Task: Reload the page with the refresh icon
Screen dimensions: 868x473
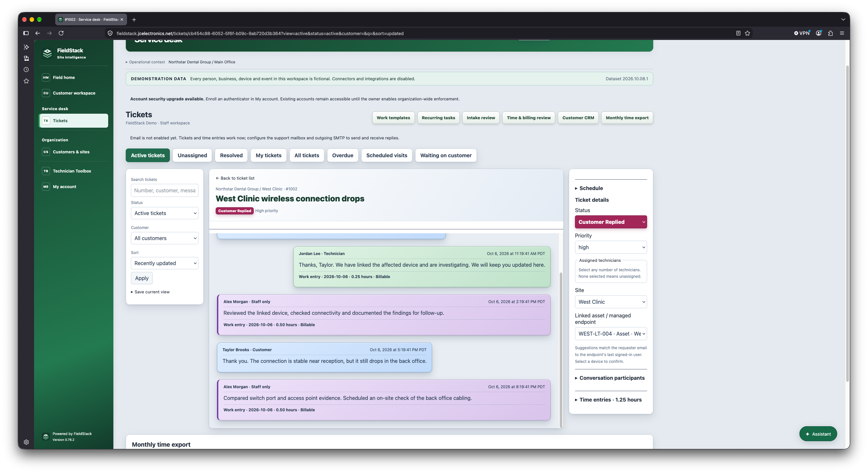Action: pyautogui.click(x=61, y=33)
